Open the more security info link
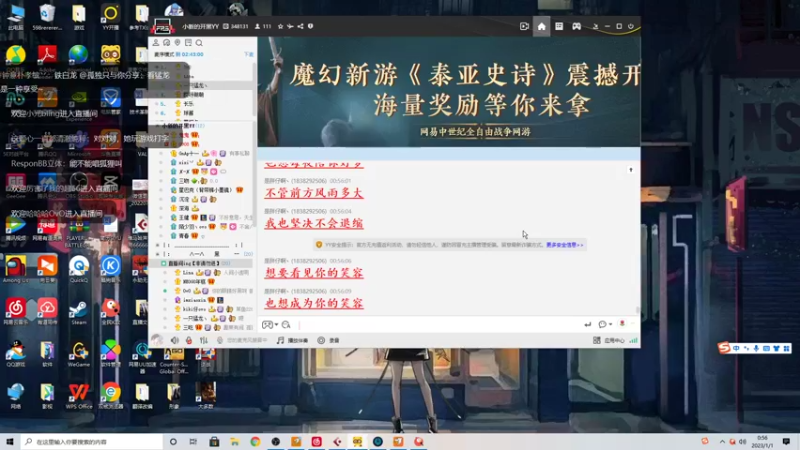 point(565,245)
